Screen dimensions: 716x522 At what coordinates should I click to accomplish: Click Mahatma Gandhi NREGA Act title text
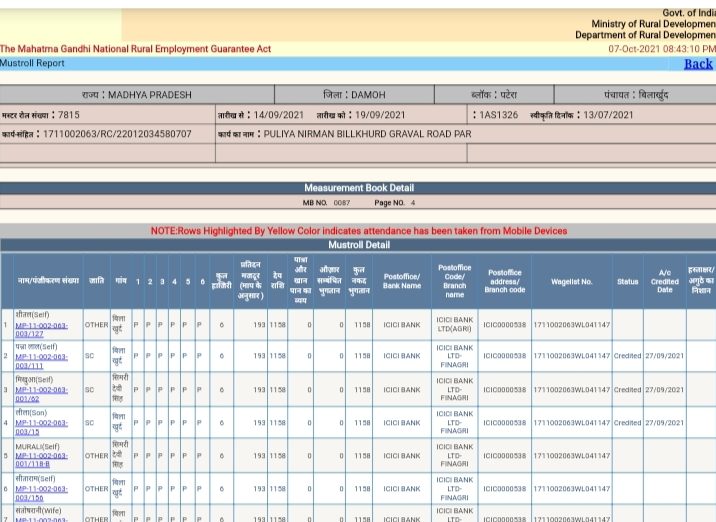[136, 49]
